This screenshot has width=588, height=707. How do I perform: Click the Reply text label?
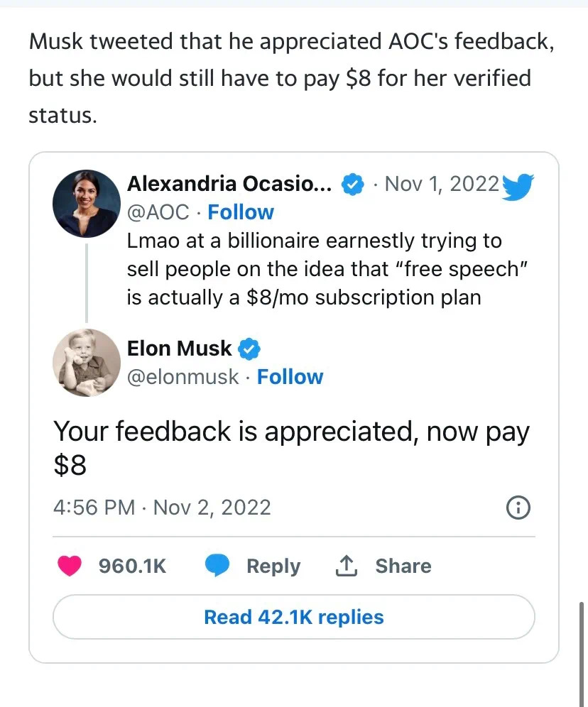coord(273,566)
